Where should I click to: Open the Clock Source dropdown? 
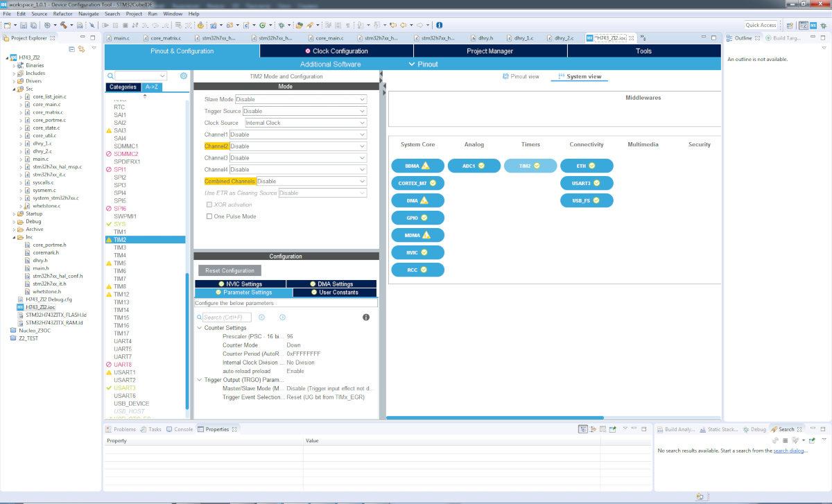click(304, 123)
